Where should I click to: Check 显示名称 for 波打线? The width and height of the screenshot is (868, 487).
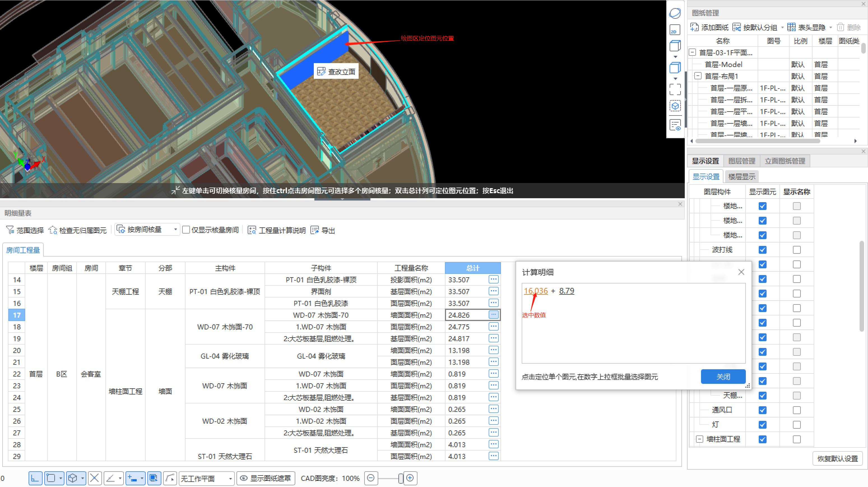797,250
